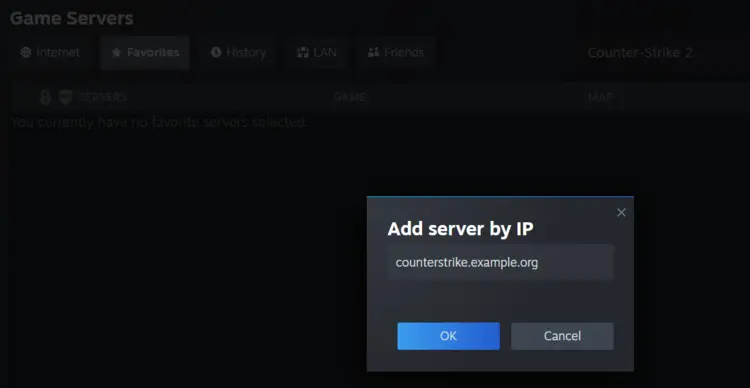Click the star icon on Favorites tab

(x=116, y=53)
